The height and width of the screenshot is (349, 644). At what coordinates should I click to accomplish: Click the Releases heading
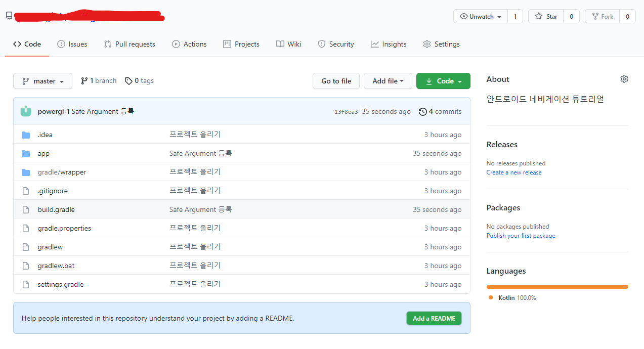pos(502,145)
